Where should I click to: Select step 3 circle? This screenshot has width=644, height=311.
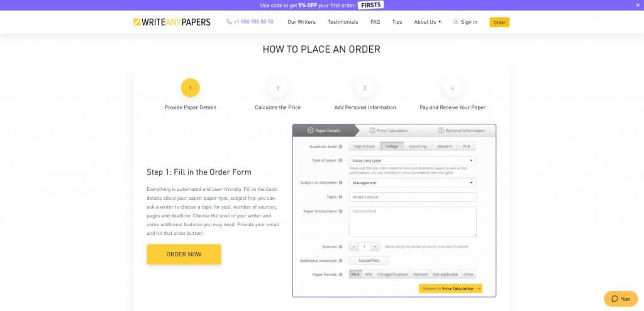(365, 88)
